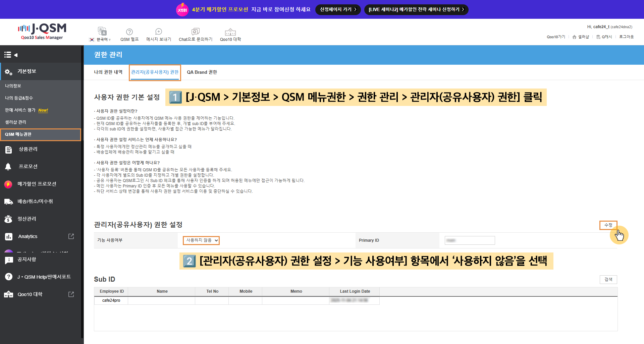644x344 pixels.
Task: Click the 수정 button
Action: coord(608,225)
